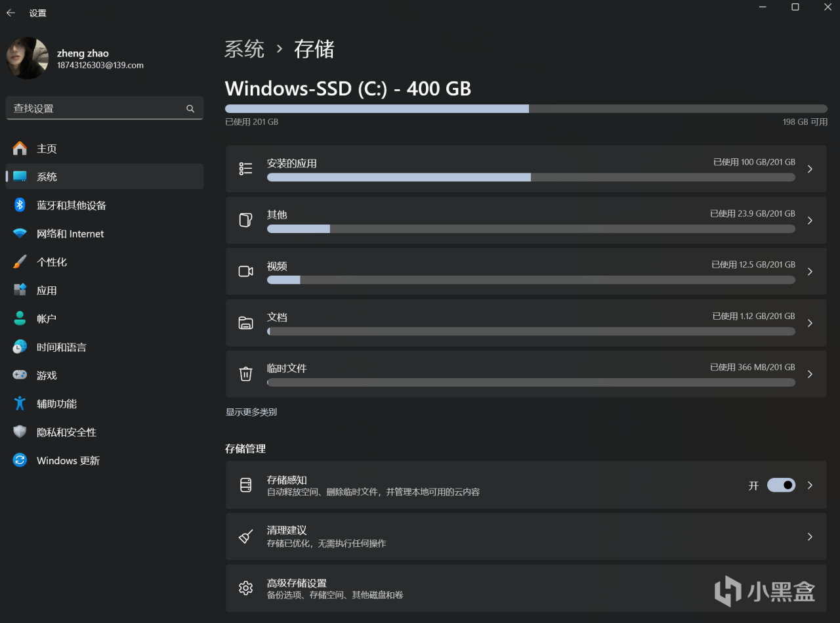Click 已使用 366 MB/201 GB text
The width and height of the screenshot is (840, 623).
[x=753, y=367]
